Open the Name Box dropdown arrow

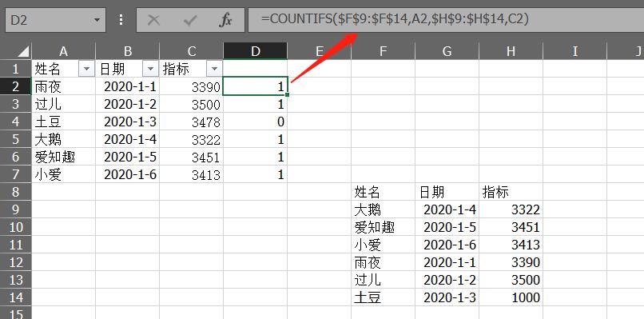pos(97,20)
